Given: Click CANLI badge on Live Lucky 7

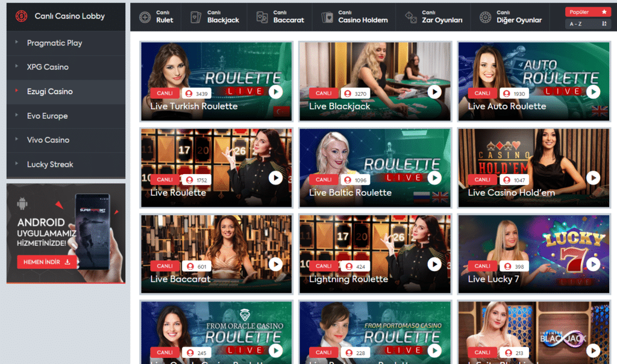Looking at the screenshot, I should point(482,266).
